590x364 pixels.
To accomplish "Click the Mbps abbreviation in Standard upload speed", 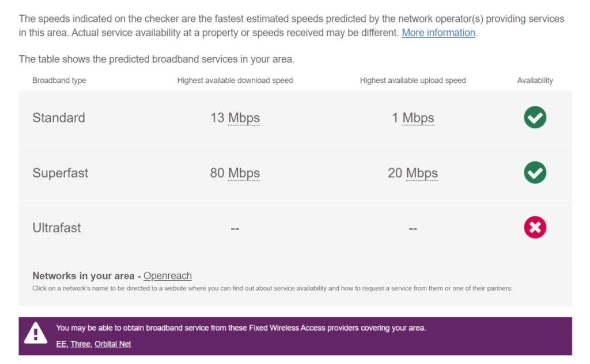I will (418, 117).
